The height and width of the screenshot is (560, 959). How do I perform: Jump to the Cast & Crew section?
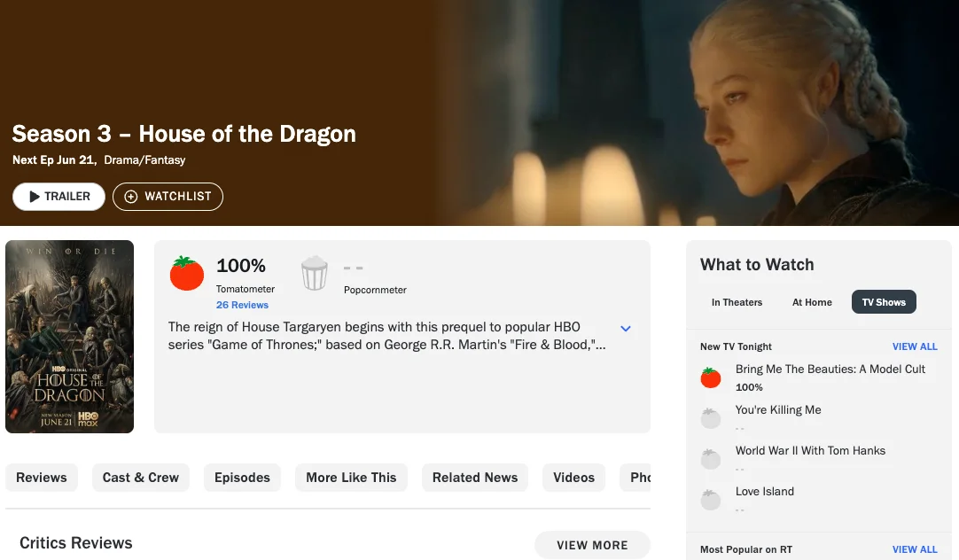tap(141, 478)
